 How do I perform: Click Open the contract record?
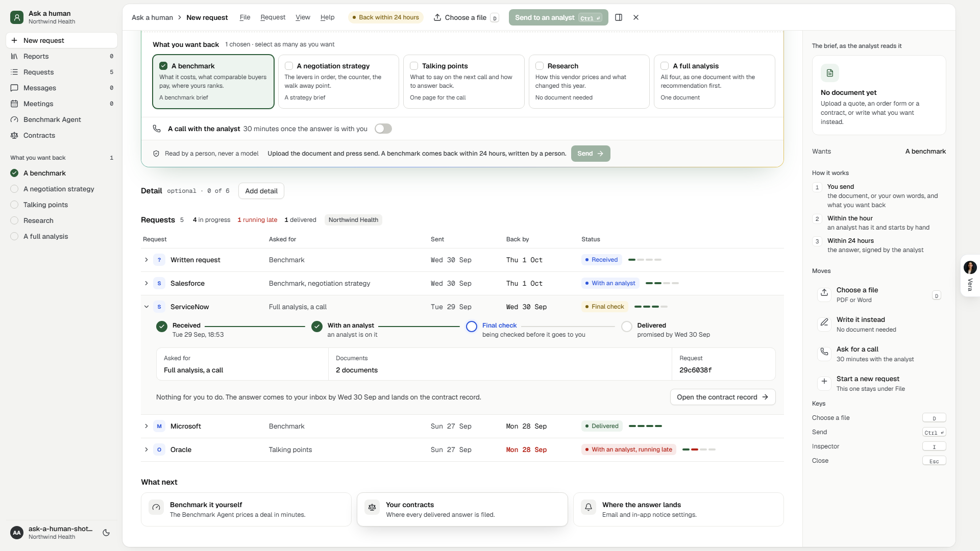(723, 397)
